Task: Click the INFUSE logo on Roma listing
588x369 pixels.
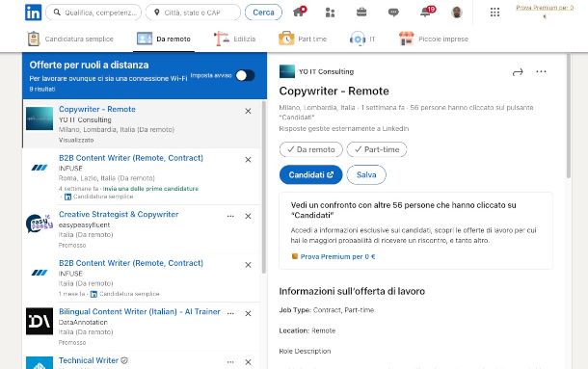Action: (x=40, y=168)
